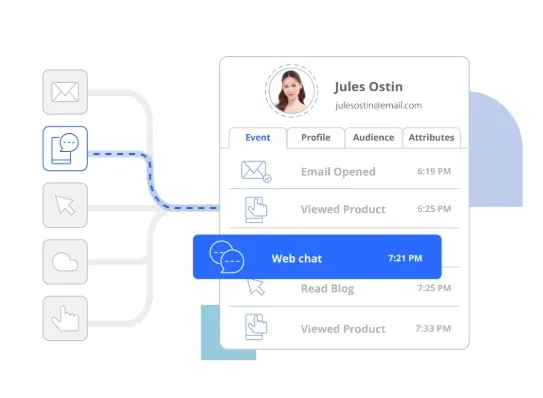This screenshot has width=543, height=398.
Task: Open the Attributes tab
Action: coord(431,138)
